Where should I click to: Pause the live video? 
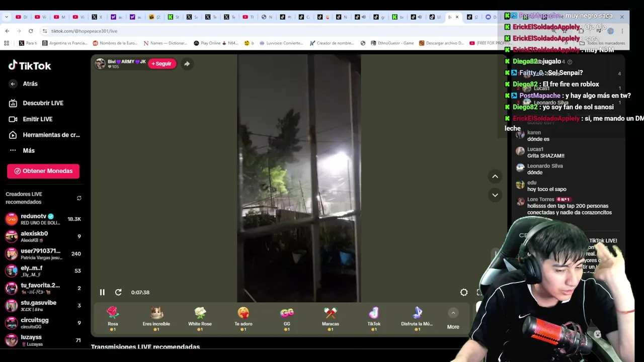click(x=102, y=292)
